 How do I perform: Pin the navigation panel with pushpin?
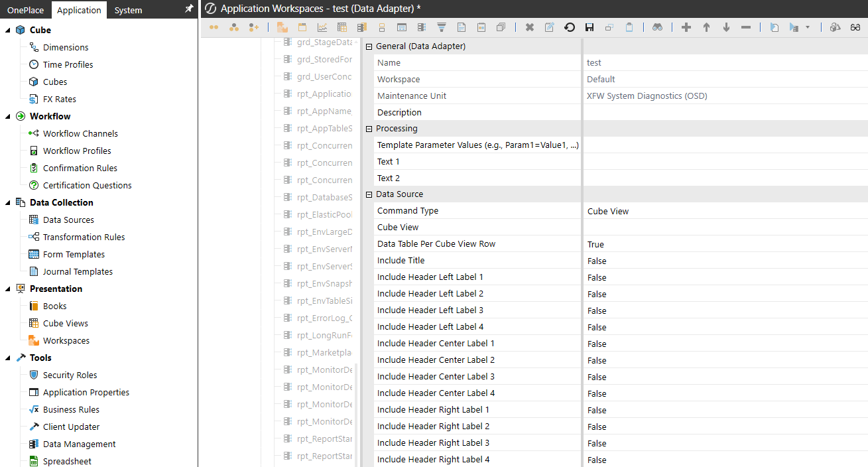point(189,9)
